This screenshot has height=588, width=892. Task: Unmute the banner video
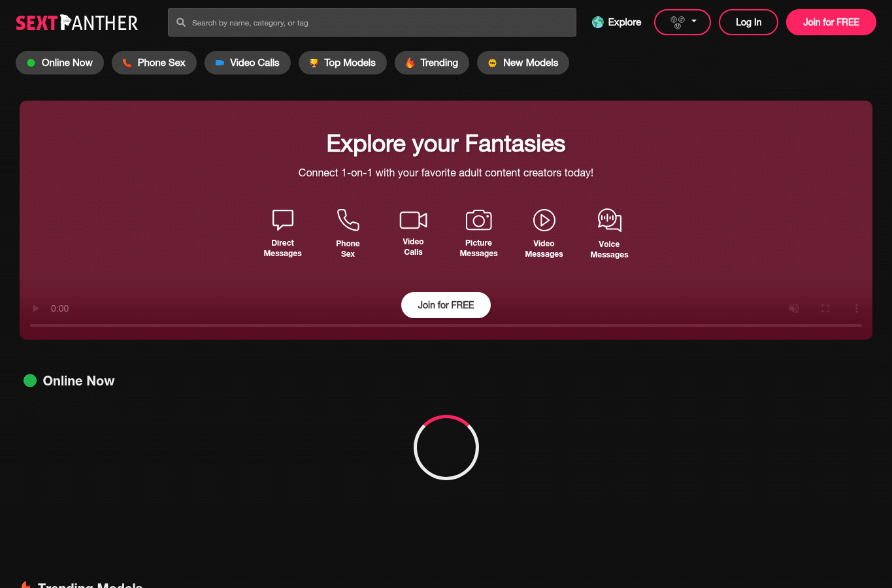coord(794,308)
